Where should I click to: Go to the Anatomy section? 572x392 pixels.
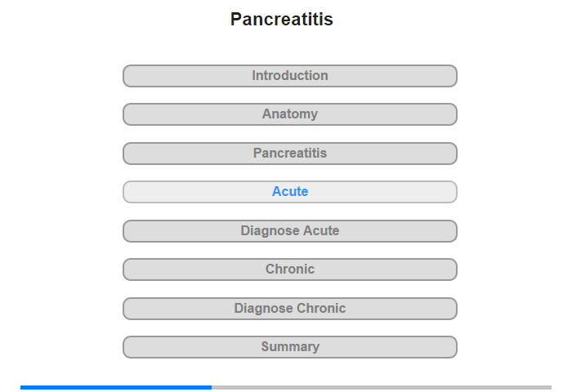[289, 114]
